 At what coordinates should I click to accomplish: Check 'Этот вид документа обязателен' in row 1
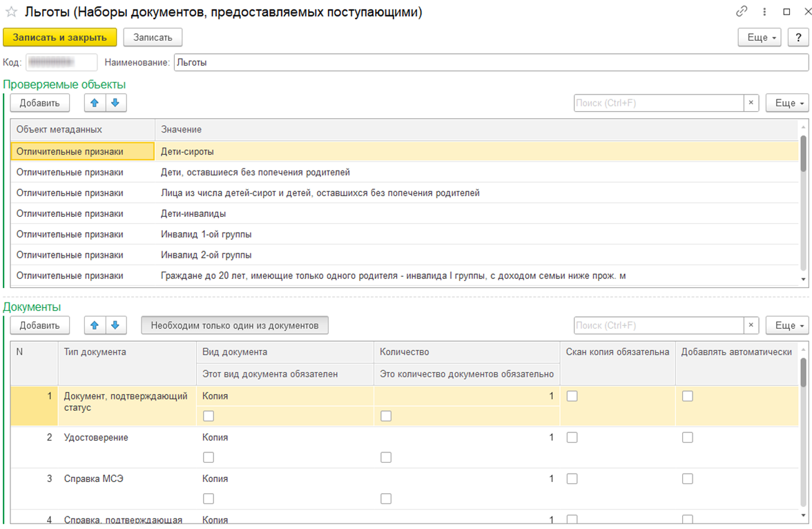[209, 416]
